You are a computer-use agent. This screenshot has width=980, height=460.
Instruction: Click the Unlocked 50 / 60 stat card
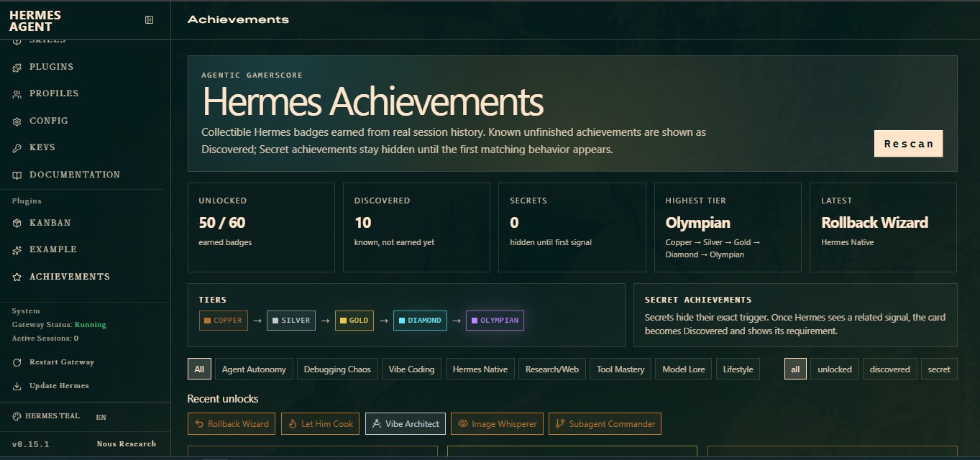pyautogui.click(x=261, y=227)
